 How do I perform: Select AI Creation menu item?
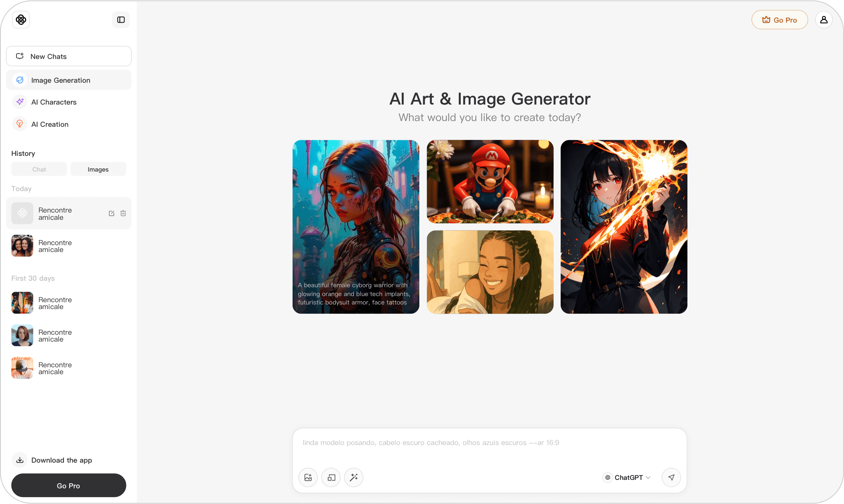click(50, 124)
